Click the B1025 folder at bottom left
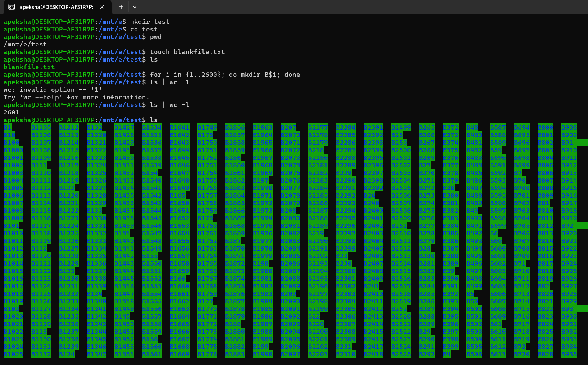 [13, 354]
